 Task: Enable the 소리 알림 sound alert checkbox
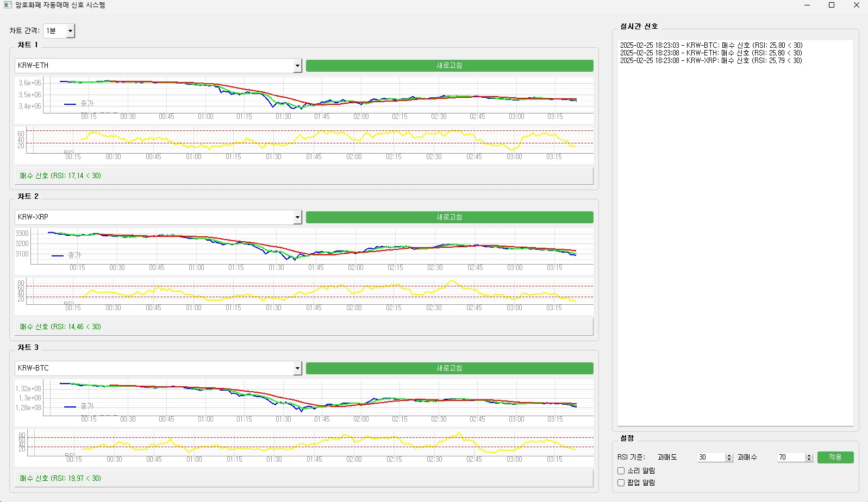click(621, 471)
